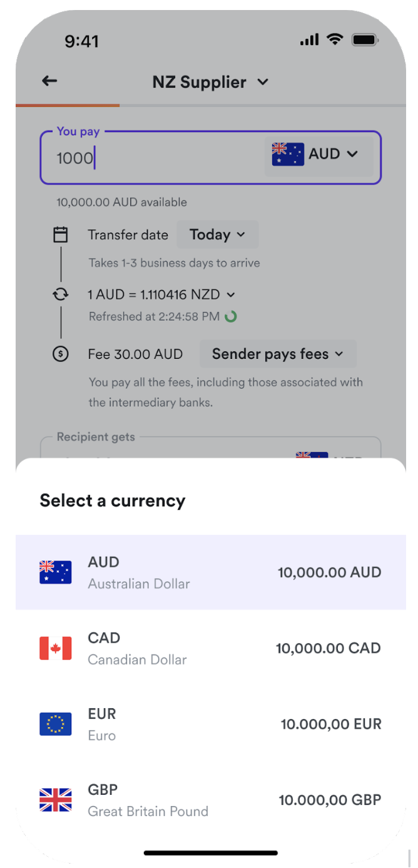Select Euro from the currency list
The image size is (418, 868).
pyautogui.click(x=210, y=724)
